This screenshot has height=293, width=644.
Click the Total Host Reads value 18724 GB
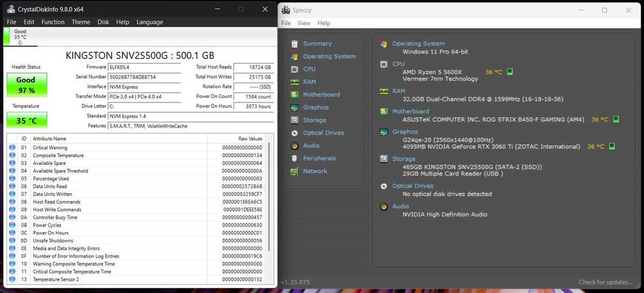point(253,67)
